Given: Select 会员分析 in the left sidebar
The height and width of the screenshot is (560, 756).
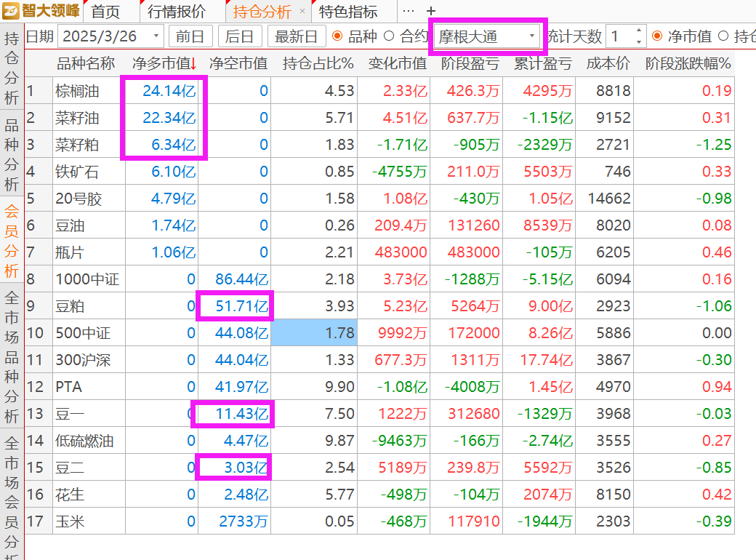Looking at the screenshot, I should tap(12, 241).
